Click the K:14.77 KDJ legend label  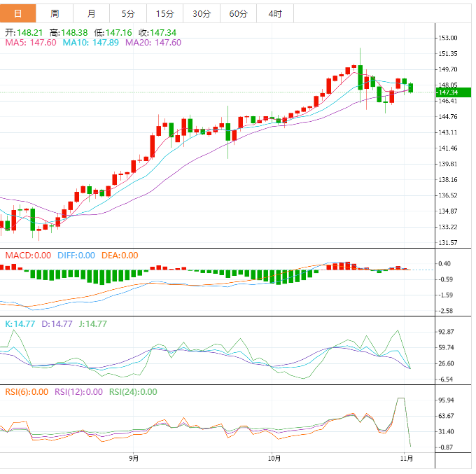(20, 323)
